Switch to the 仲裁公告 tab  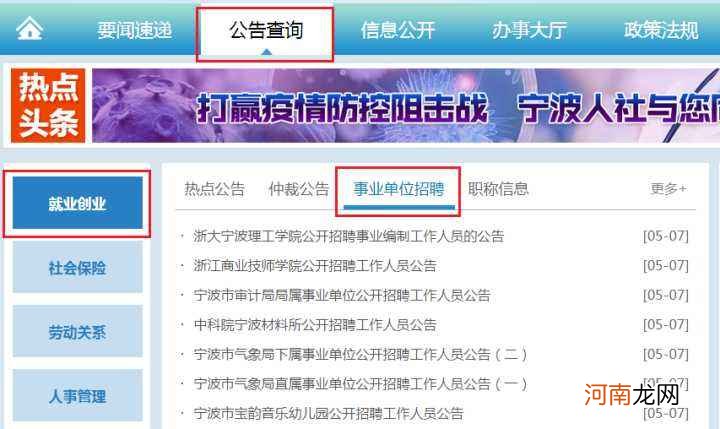coord(299,189)
